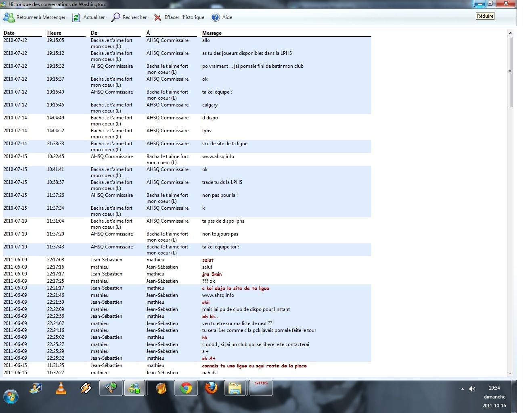Viewport: 532px width, 413px height.
Task: Click time cell '21:38:33'
Action: tap(55, 144)
